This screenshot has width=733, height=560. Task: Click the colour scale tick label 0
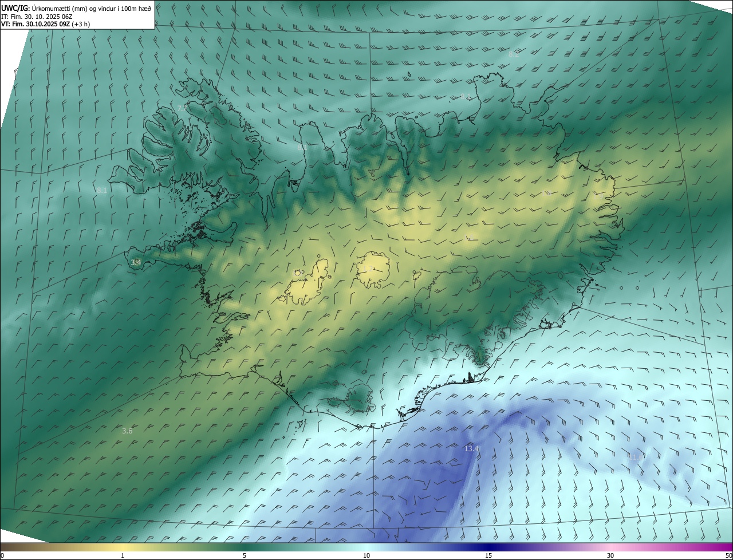(2, 555)
